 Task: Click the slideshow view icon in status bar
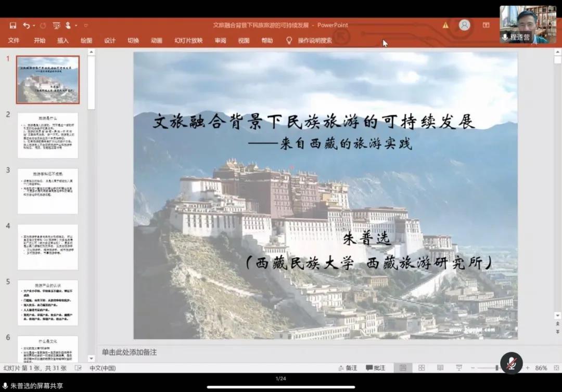click(x=459, y=368)
